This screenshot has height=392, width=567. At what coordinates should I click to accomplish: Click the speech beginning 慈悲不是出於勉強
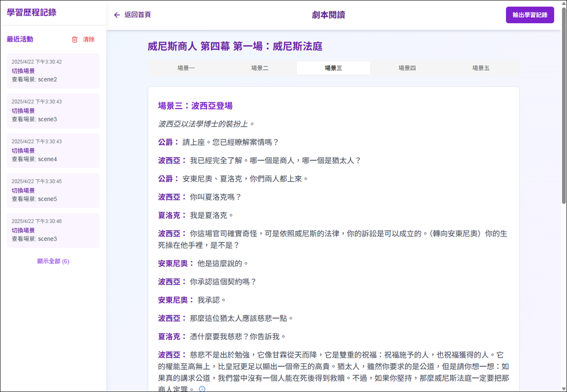[333, 372]
